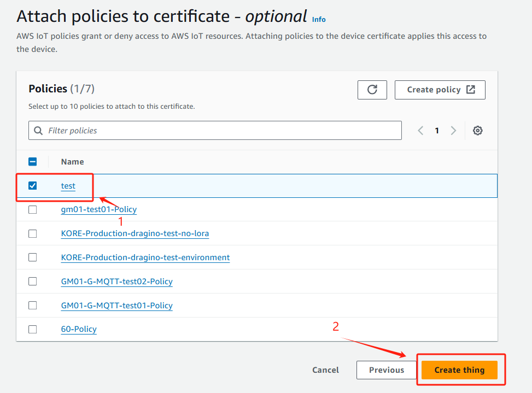Screen dimensions: 532x393
Task: Open the gm01-test01-Policy link
Action: [x=99, y=209]
